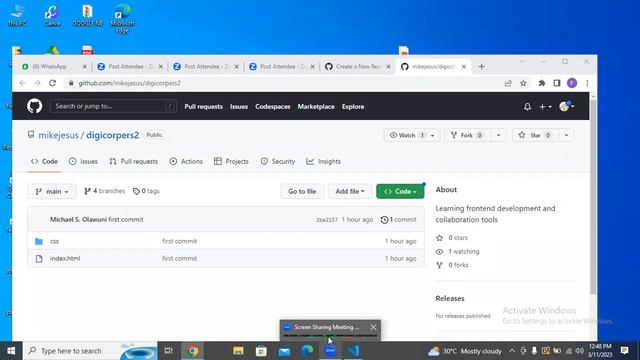Select the repository Issues tab
The image size is (640, 360).
point(83,162)
